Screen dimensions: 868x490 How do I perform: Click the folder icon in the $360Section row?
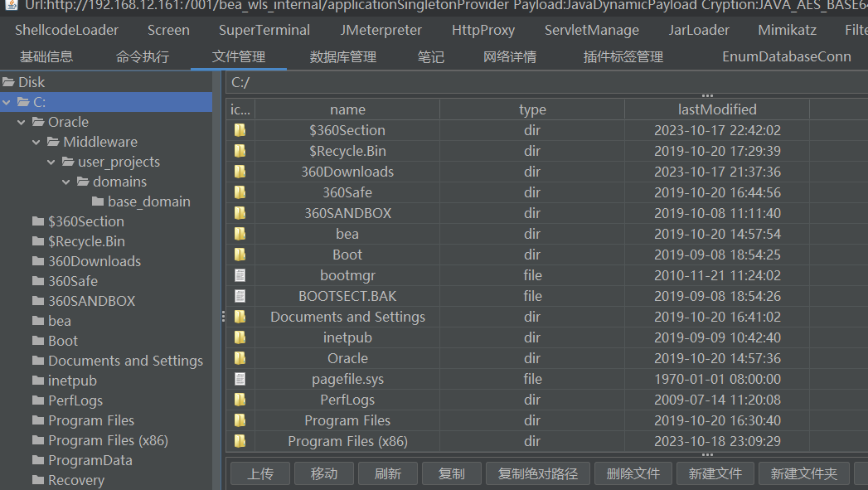(x=240, y=130)
